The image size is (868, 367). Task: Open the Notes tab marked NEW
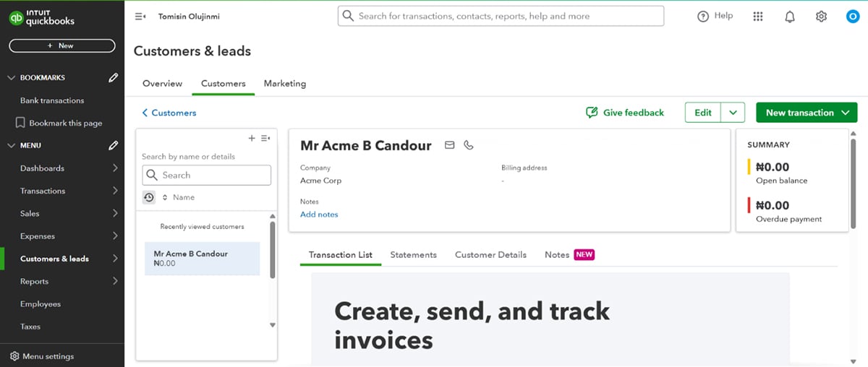point(569,255)
